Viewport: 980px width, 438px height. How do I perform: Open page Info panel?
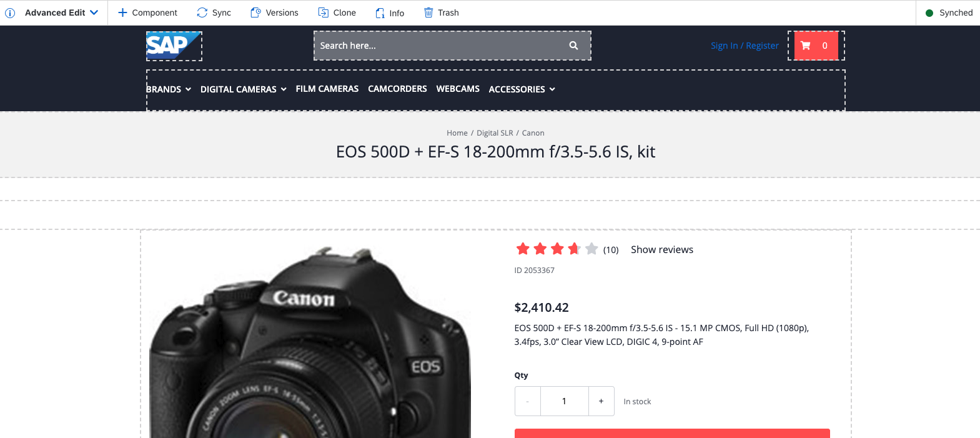tap(390, 12)
